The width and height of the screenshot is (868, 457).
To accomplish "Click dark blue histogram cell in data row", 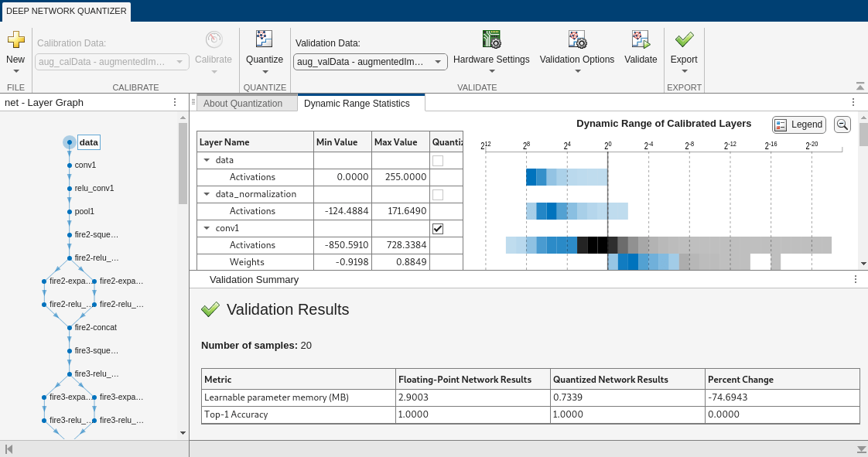I will point(531,177).
